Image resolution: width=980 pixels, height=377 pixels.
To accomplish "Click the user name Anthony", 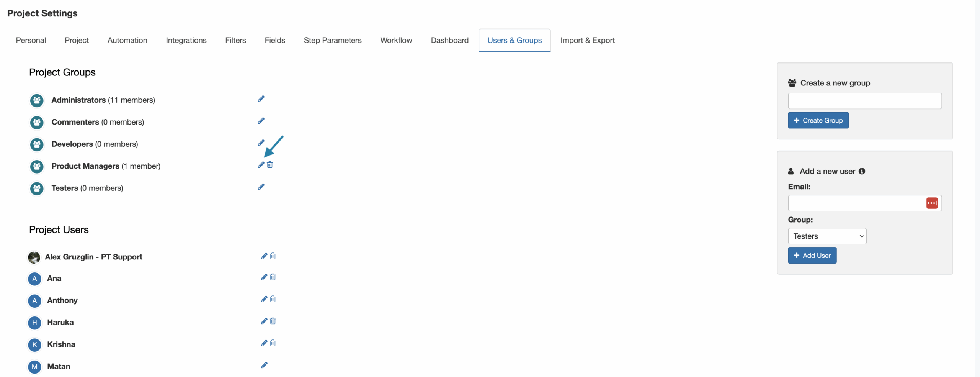I will (62, 300).
